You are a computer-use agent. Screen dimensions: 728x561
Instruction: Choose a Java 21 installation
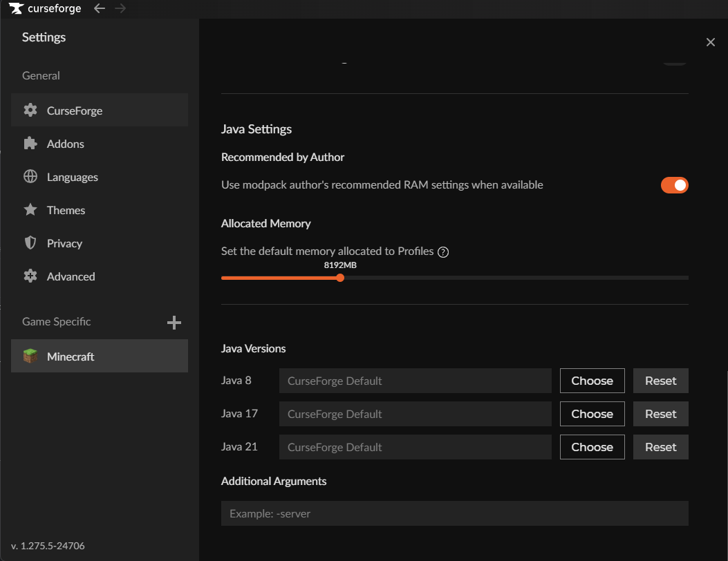[592, 447]
